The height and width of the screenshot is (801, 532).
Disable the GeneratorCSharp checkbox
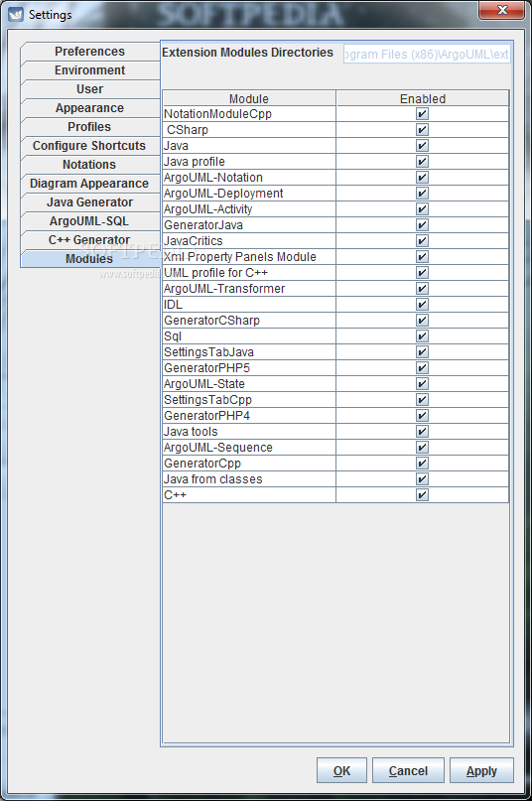click(x=422, y=321)
